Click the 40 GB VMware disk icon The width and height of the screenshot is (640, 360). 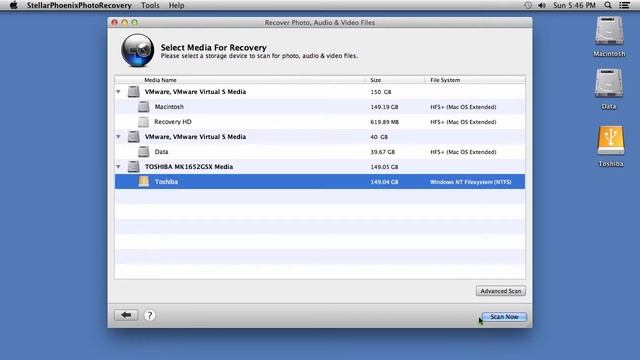tap(133, 136)
